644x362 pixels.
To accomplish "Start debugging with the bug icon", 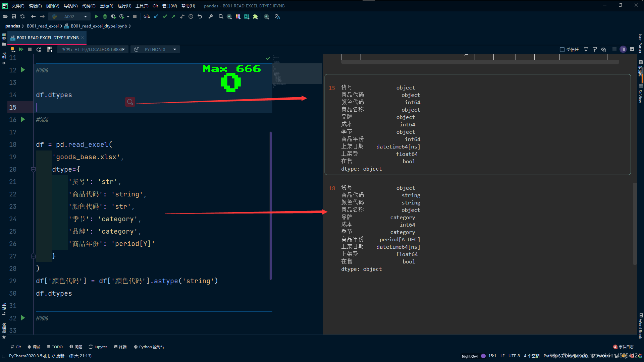I will click(105, 16).
